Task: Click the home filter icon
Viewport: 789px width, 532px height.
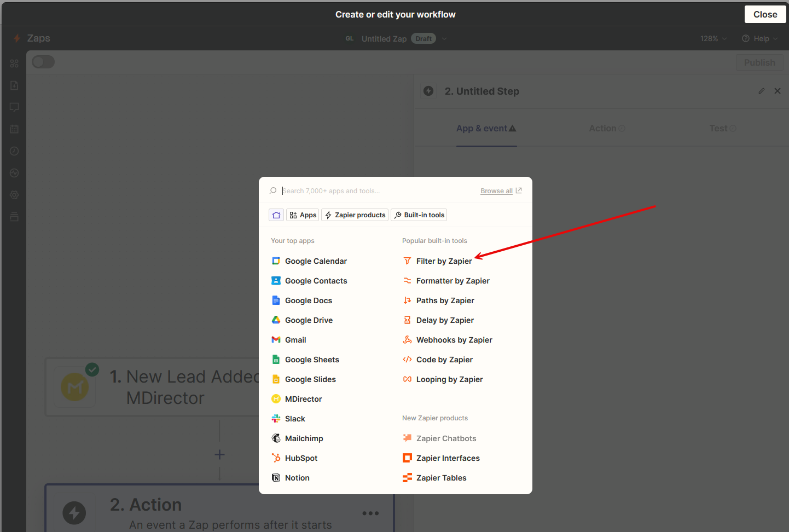Action: [x=276, y=215]
